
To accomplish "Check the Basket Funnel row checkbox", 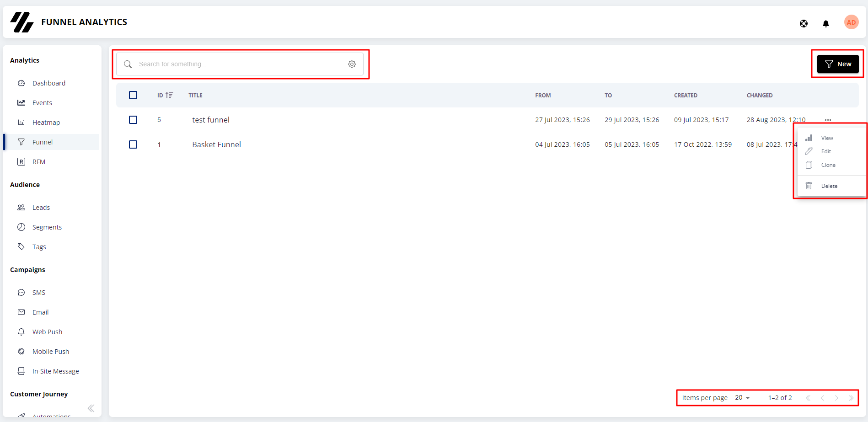I will tap(133, 144).
